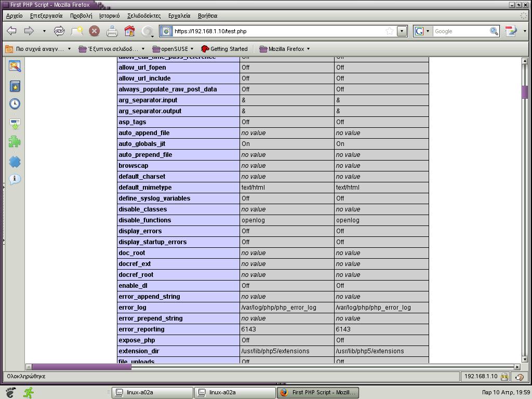The width and height of the screenshot is (532, 399).
Task: Click the sidebar picture-with-wand icon
Action: [15, 66]
